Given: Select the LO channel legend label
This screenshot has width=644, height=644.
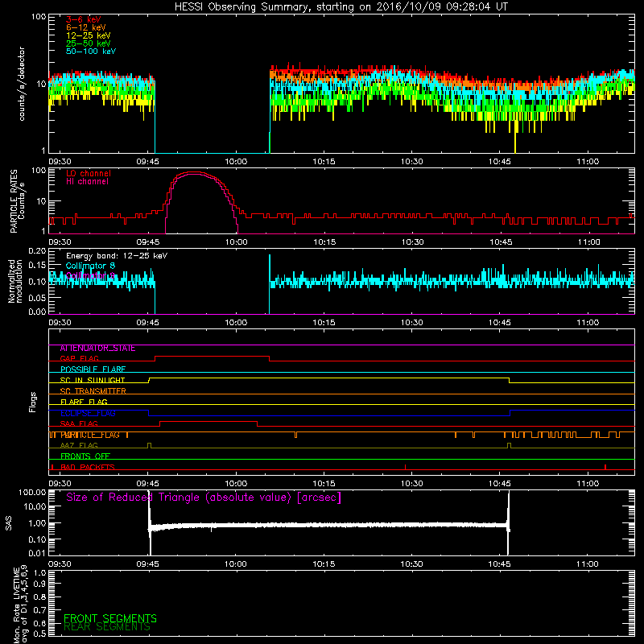Looking at the screenshot, I should pyautogui.click(x=89, y=173).
